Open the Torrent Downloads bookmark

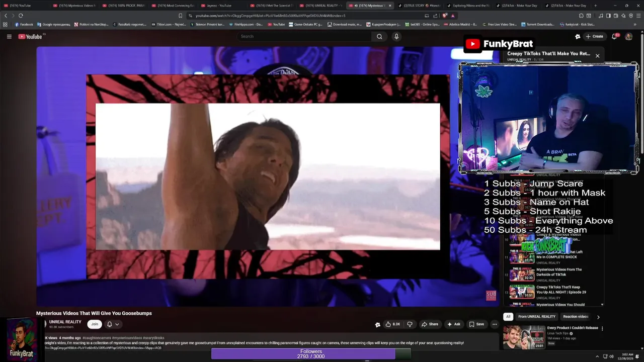pos(538,24)
